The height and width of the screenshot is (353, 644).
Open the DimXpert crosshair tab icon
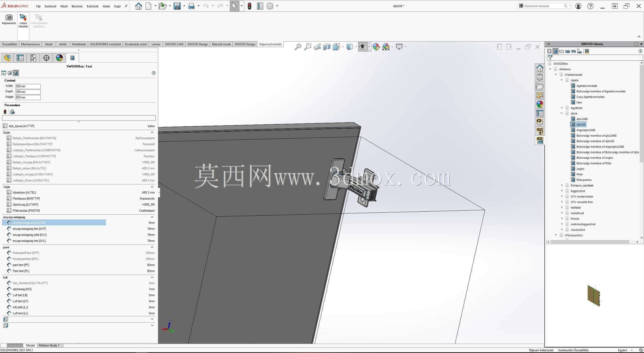(x=46, y=58)
